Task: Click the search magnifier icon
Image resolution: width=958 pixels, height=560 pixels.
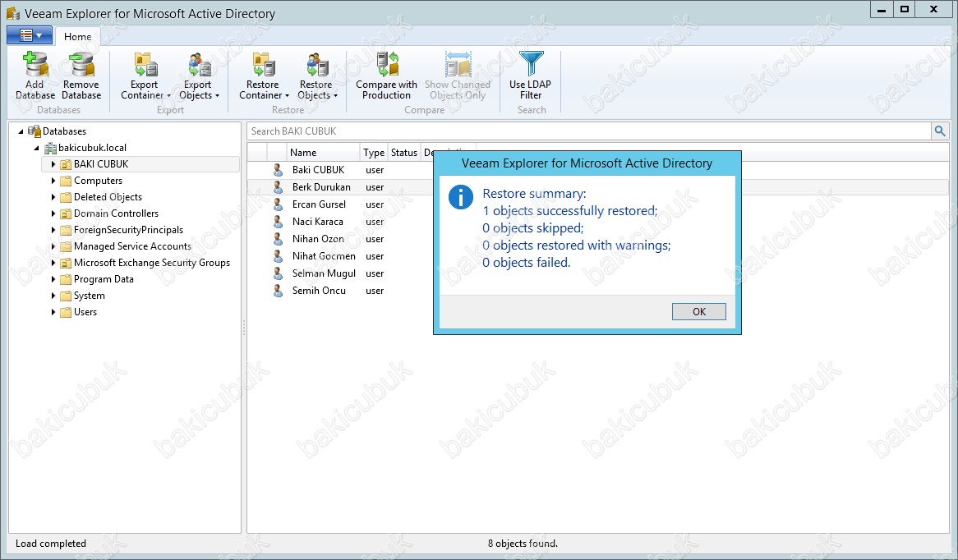Action: point(940,131)
